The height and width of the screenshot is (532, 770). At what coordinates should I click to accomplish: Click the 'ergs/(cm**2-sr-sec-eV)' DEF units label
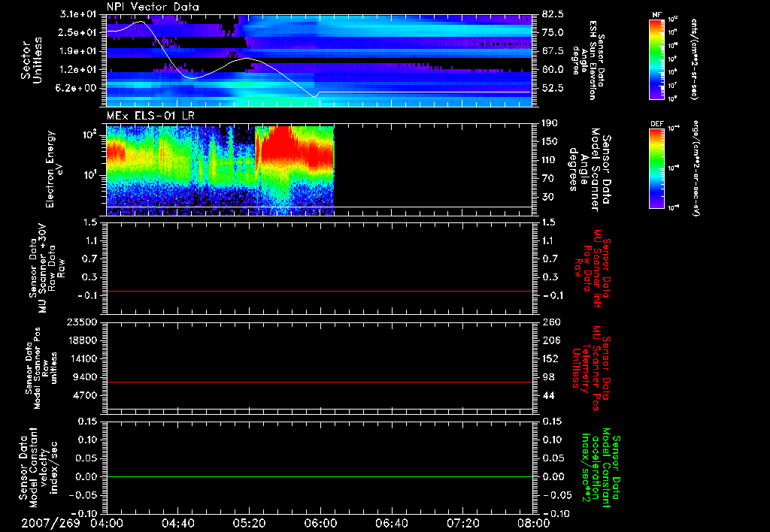pyautogui.click(x=696, y=168)
